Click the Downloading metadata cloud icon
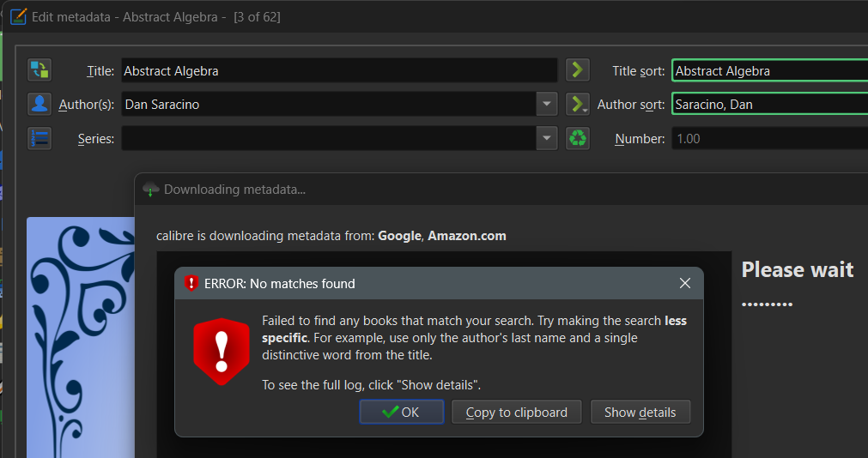Screen dimensions: 868x458 coord(151,190)
